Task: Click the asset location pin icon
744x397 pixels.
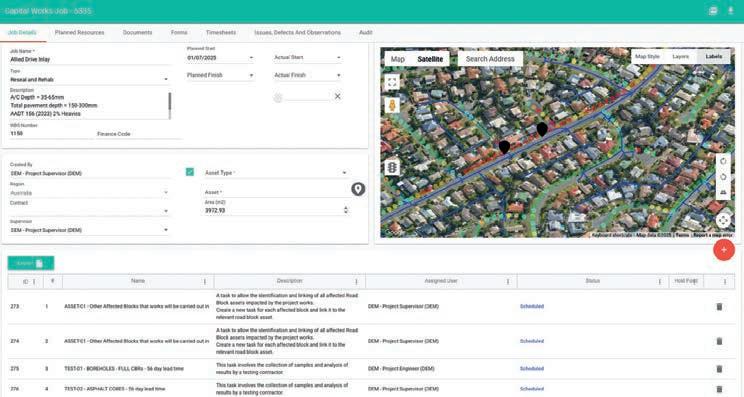Action: pyautogui.click(x=358, y=189)
